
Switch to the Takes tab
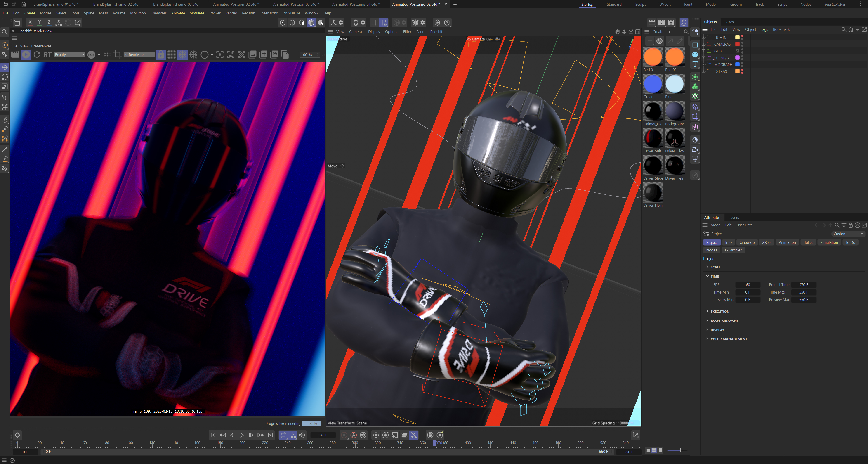(729, 22)
